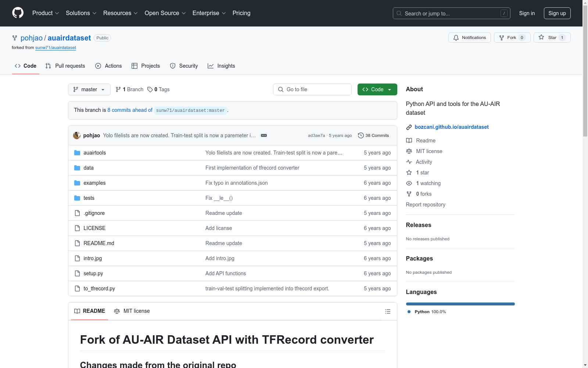
Task: Expand the Enterprise menu
Action: click(209, 13)
